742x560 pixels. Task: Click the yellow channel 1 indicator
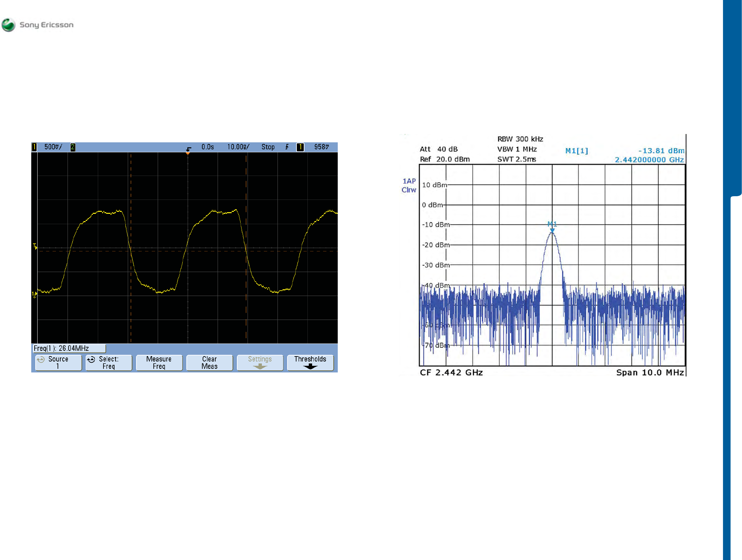point(34,147)
